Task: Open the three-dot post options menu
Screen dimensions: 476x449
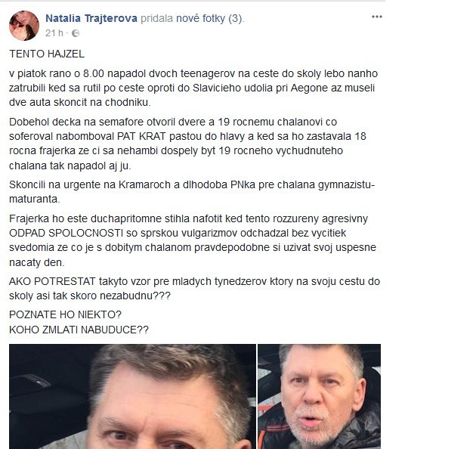Action: 377,17
